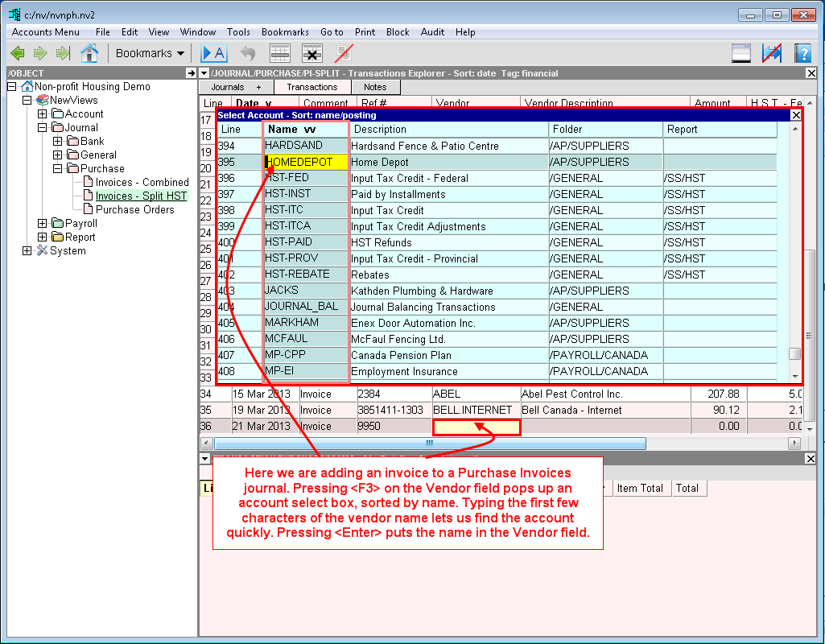This screenshot has height=644, width=825.
Task: Click the help question mark icon
Action: [802, 53]
